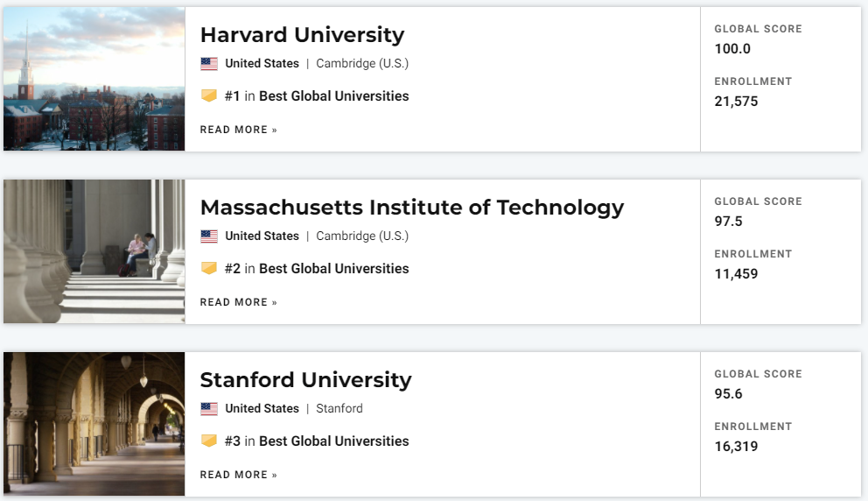
Task: Click Read More under Stanford University
Action: tap(238, 475)
